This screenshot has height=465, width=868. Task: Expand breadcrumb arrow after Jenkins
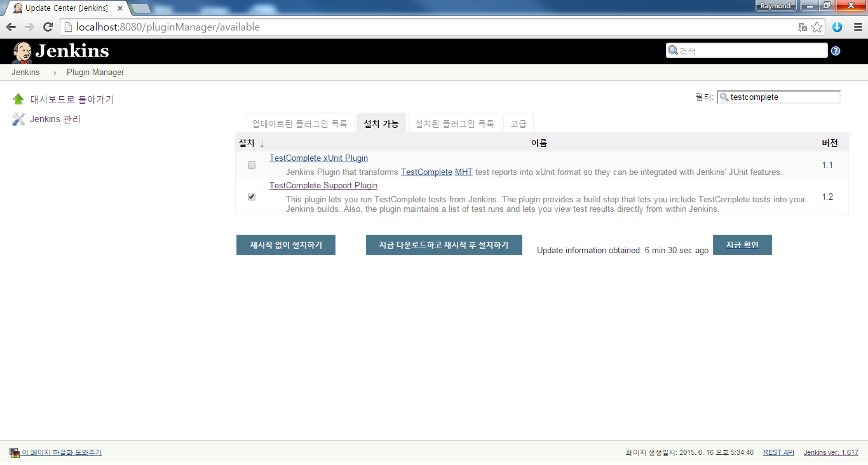(55, 73)
